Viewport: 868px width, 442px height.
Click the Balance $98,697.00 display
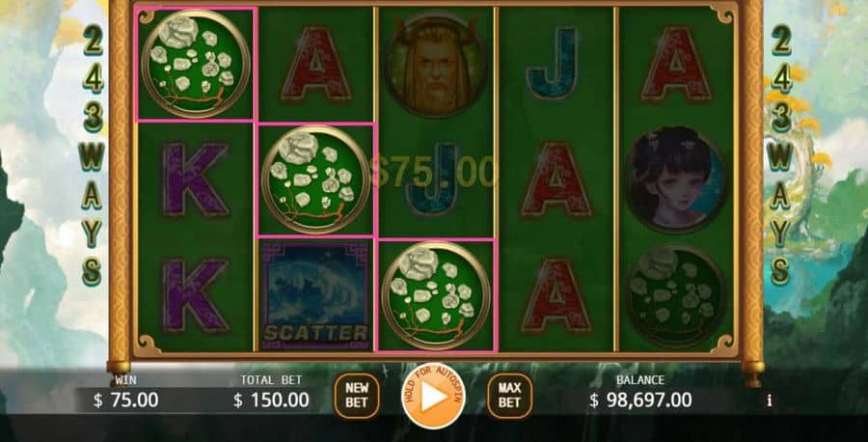[640, 393]
